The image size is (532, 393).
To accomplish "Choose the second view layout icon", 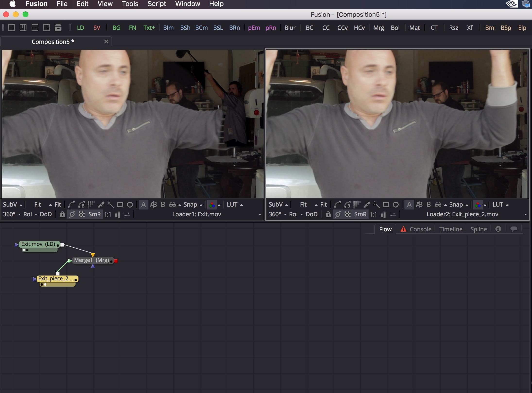I will click(23, 28).
